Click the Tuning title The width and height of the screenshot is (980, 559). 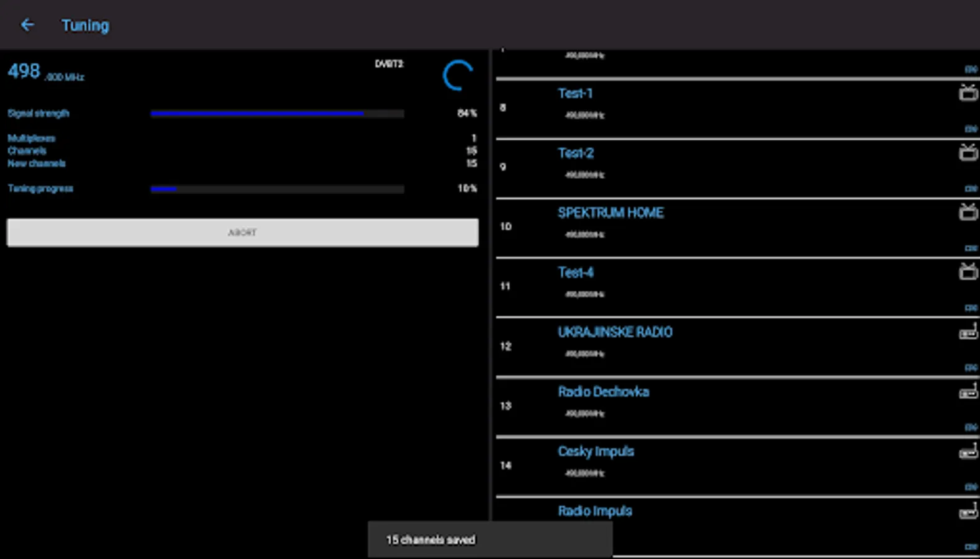85,25
